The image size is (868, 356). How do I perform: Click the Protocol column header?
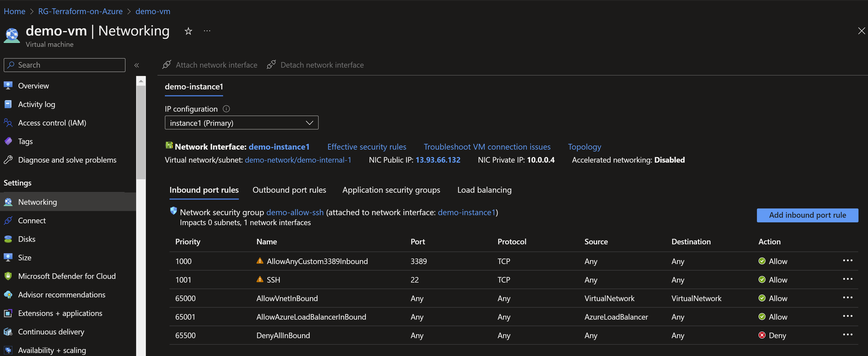point(512,242)
